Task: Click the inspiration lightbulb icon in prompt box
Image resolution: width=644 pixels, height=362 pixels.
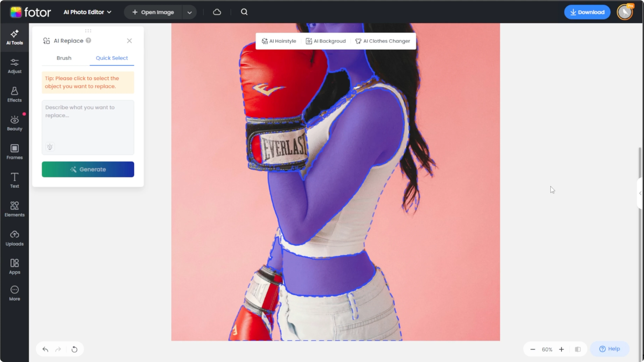Action: (50, 147)
